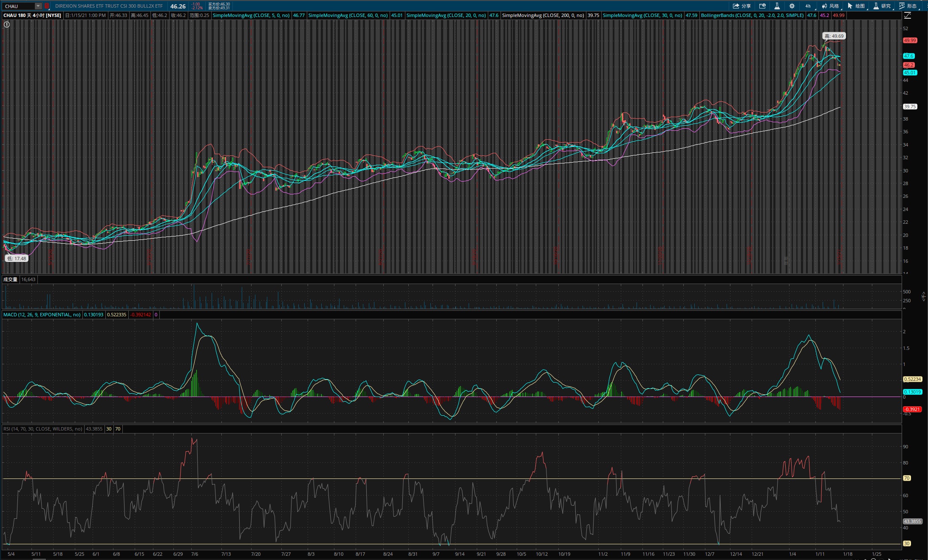Click the high price bubble 49.69
The height and width of the screenshot is (560, 928).
point(834,36)
